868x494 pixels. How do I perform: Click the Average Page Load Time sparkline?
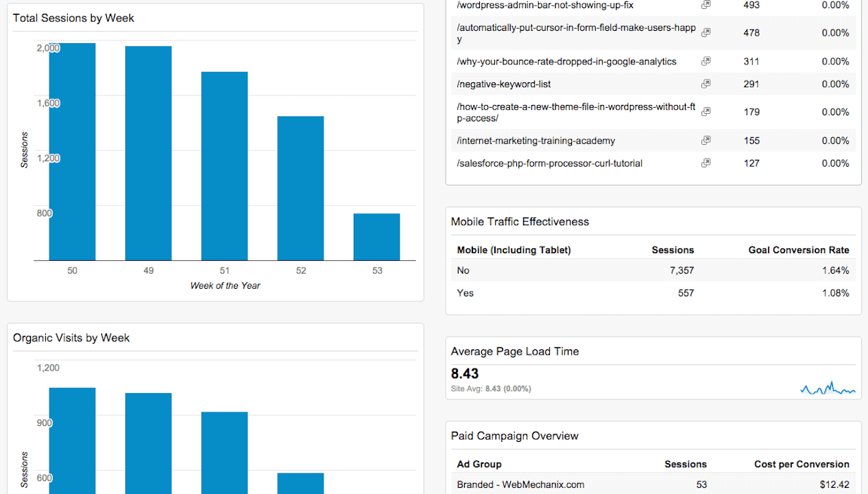point(827,388)
